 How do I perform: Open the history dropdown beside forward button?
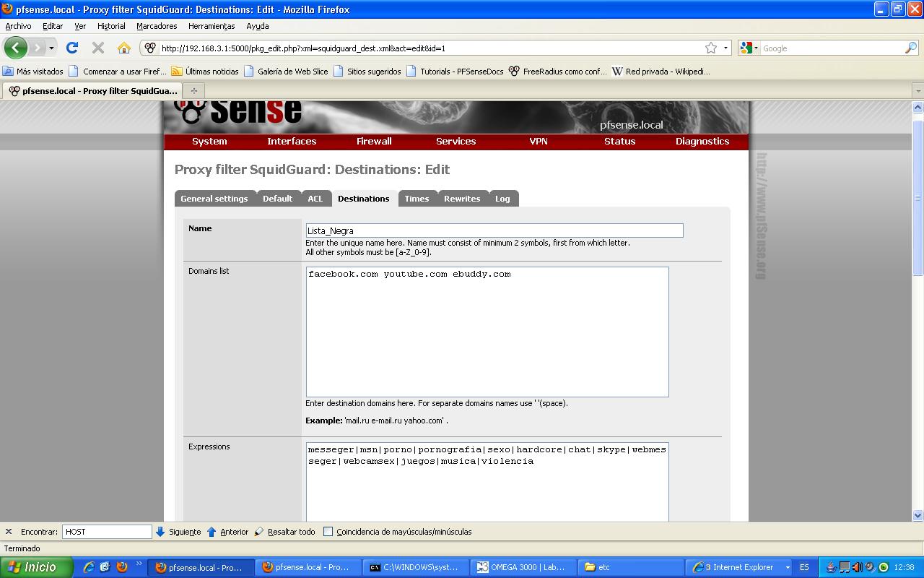tap(51, 48)
